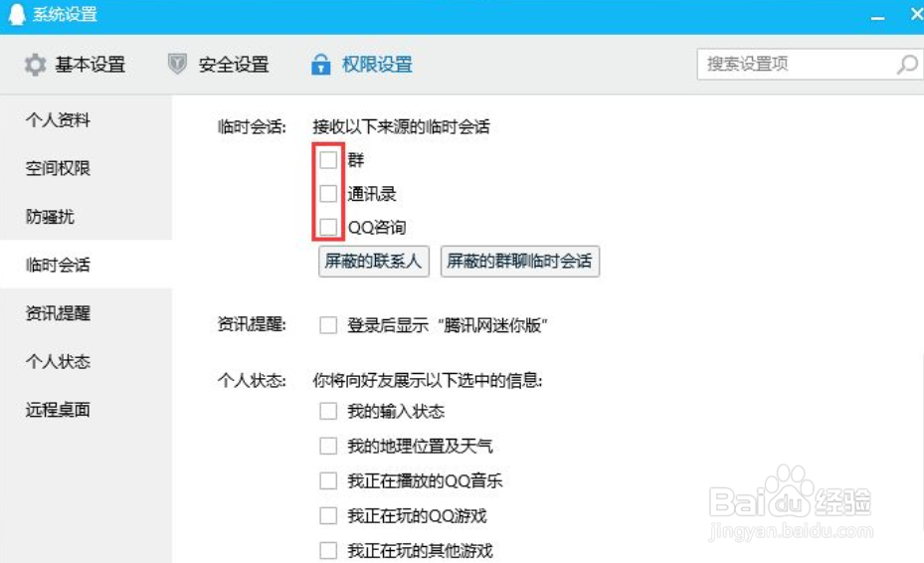
Task: Click the blue lock icon for 权限设置
Action: [x=320, y=64]
